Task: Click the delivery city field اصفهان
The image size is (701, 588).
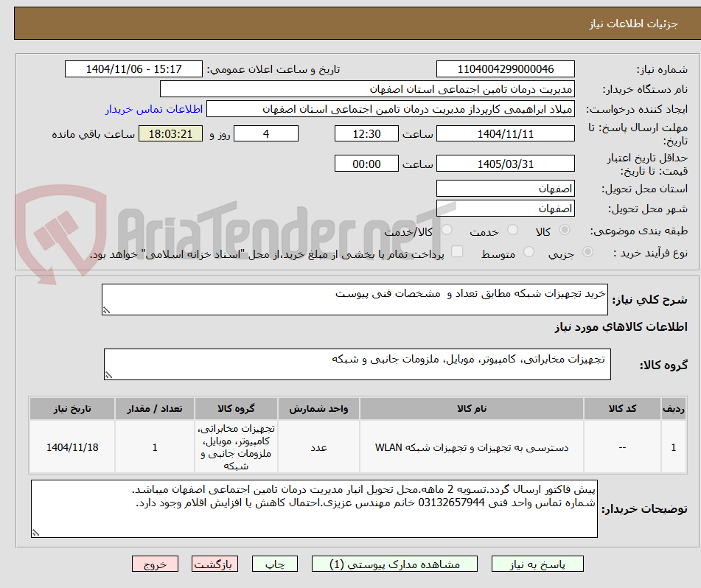Action: pyautogui.click(x=505, y=209)
